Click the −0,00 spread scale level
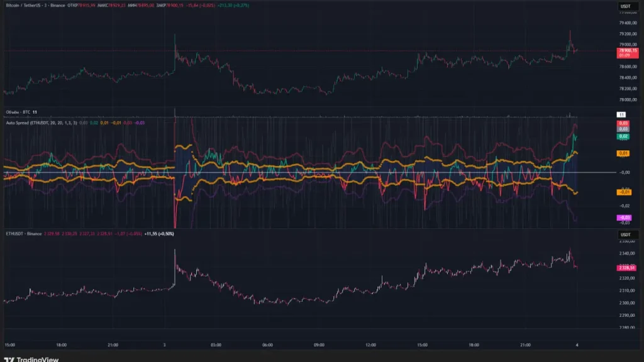The image size is (644, 362). click(625, 172)
